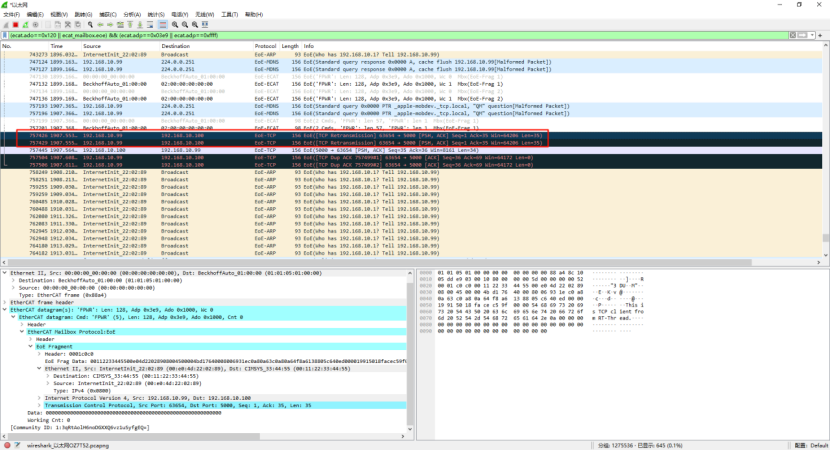The width and height of the screenshot is (830, 450).
Task: Toggle auto-scroll during live capture
Action: (150, 24)
